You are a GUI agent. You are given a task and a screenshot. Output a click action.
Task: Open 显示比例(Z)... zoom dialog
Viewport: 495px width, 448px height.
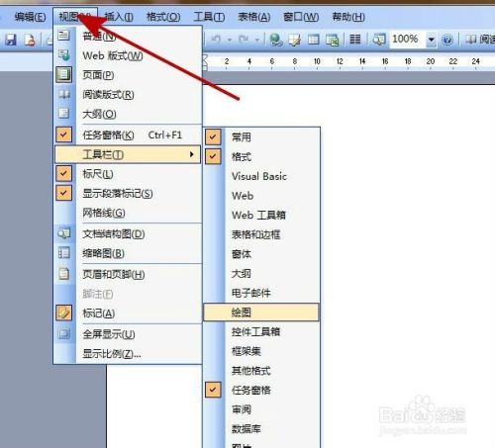click(128, 354)
